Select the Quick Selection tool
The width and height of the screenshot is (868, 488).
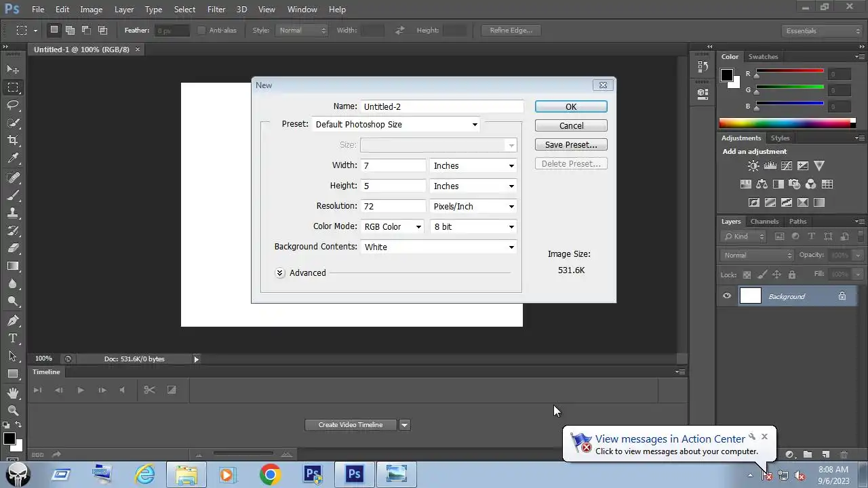pos(13,123)
